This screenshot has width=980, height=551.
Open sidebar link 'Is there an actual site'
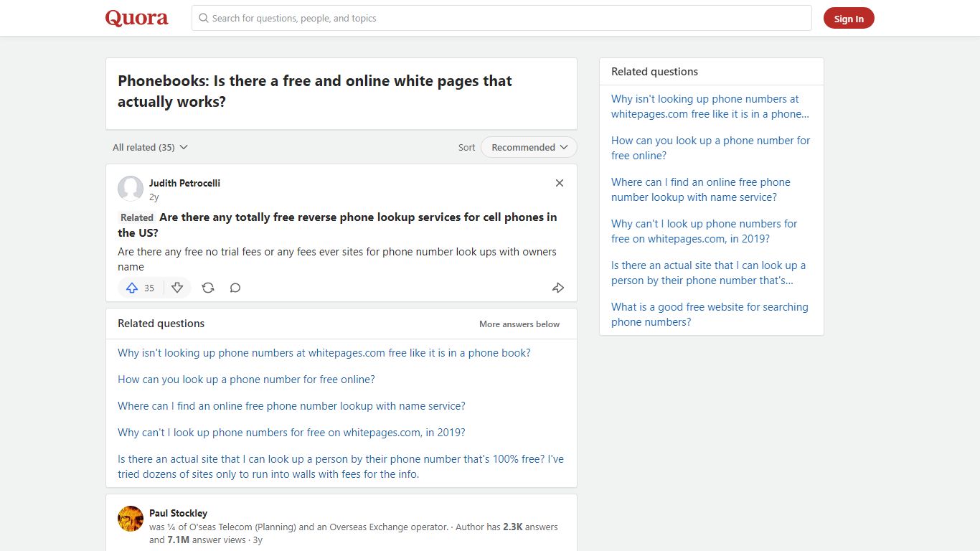click(x=709, y=273)
